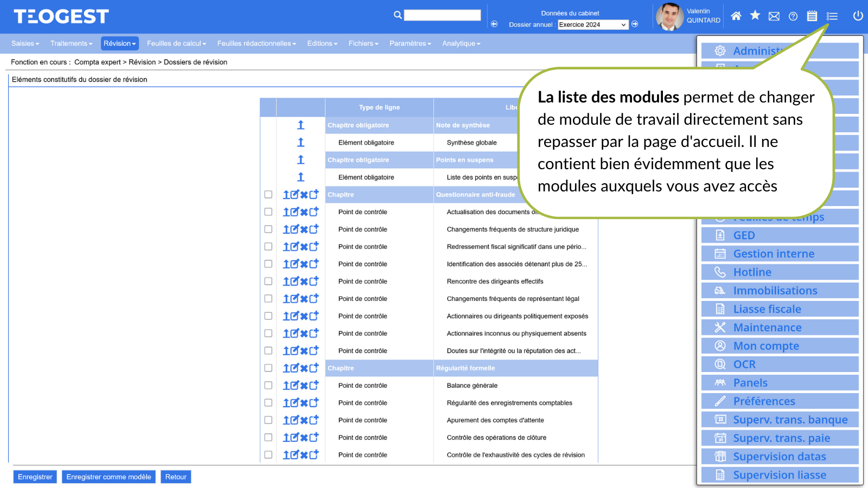
Task: Click the home icon in the header
Action: 736,16
